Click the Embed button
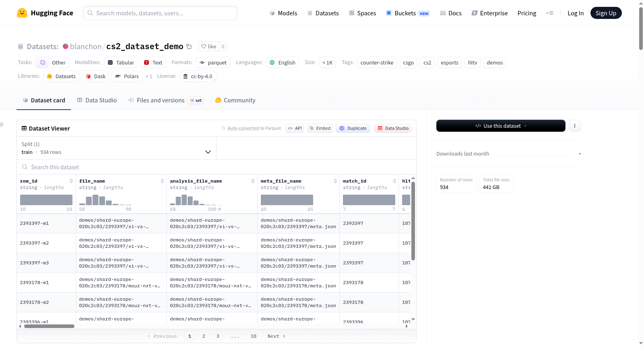The height and width of the screenshot is (347, 644). pyautogui.click(x=320, y=128)
